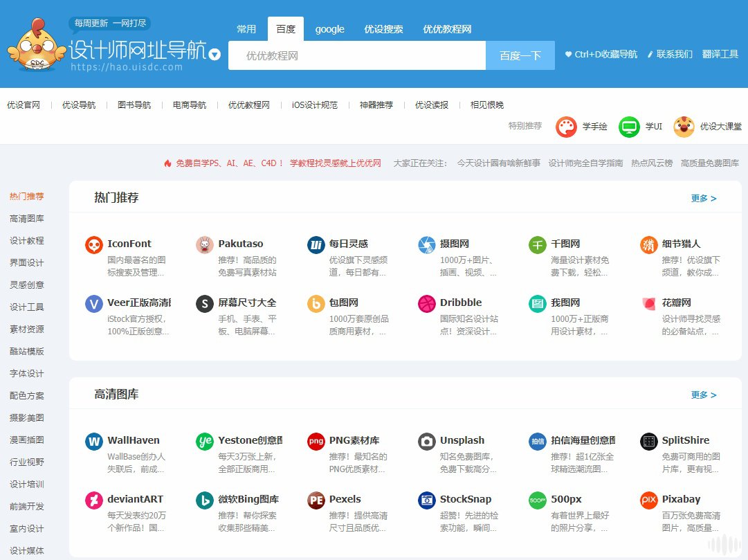This screenshot has height=560, width=748.
Task: Open 优设读报 menu item
Action: click(x=432, y=105)
